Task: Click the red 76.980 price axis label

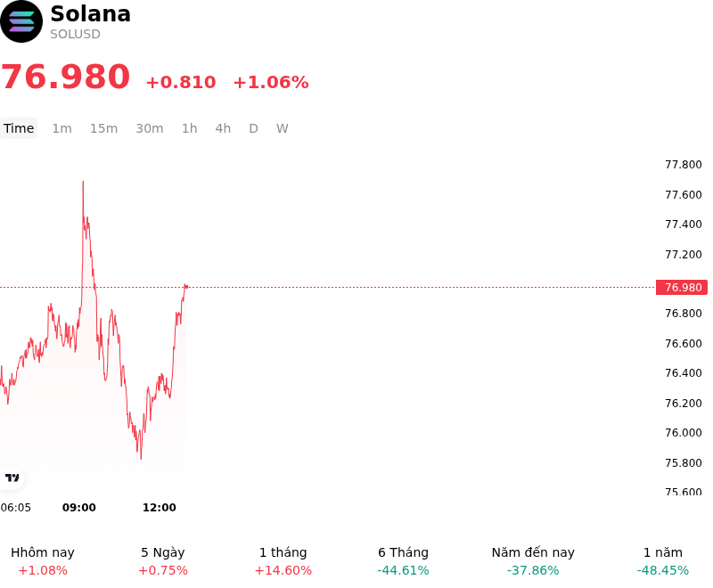Action: 682,287
